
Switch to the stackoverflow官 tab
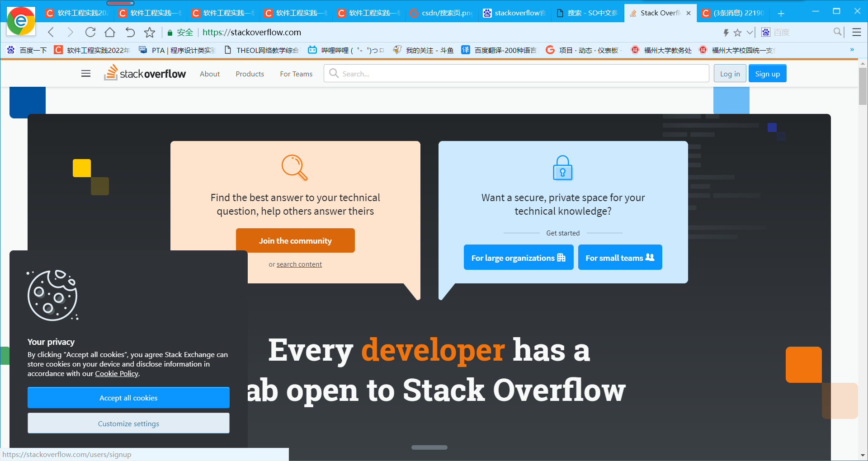tap(515, 13)
